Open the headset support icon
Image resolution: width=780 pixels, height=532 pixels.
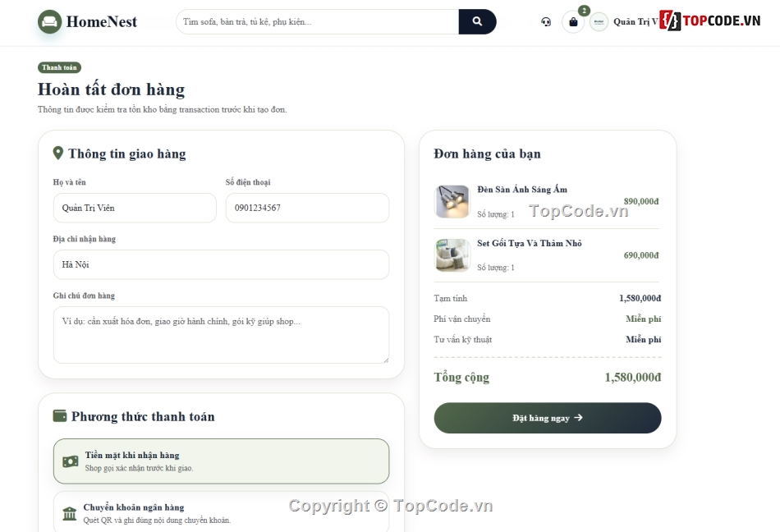tap(546, 22)
